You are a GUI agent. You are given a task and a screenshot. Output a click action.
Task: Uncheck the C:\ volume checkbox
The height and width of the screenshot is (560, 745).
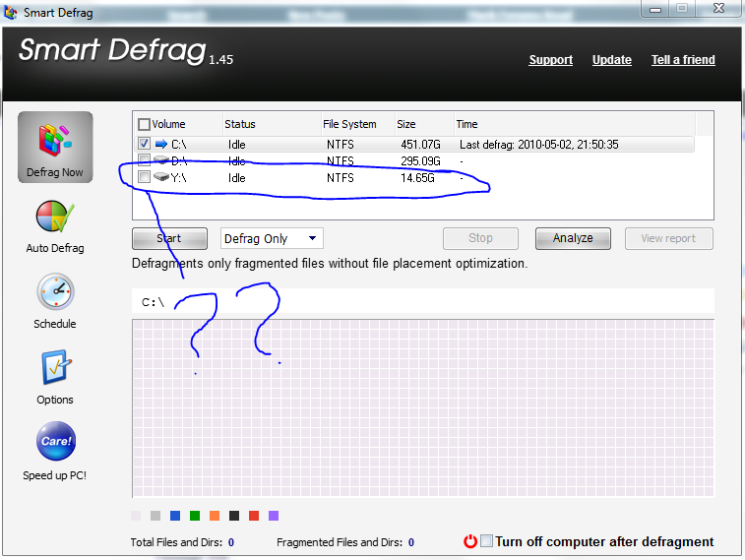coord(144,144)
